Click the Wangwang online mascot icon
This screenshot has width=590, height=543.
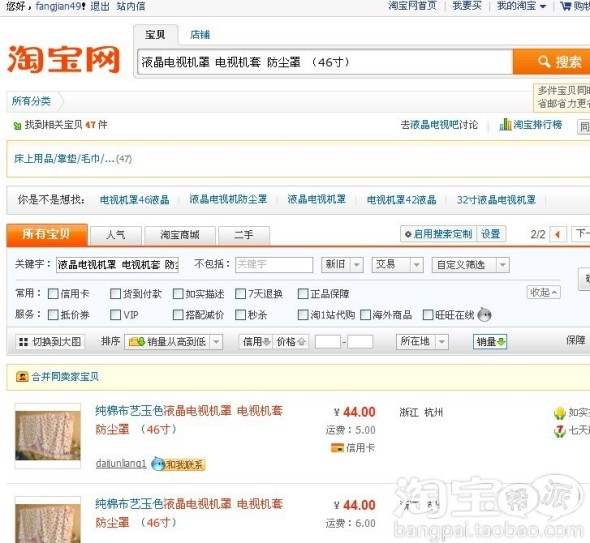484,314
